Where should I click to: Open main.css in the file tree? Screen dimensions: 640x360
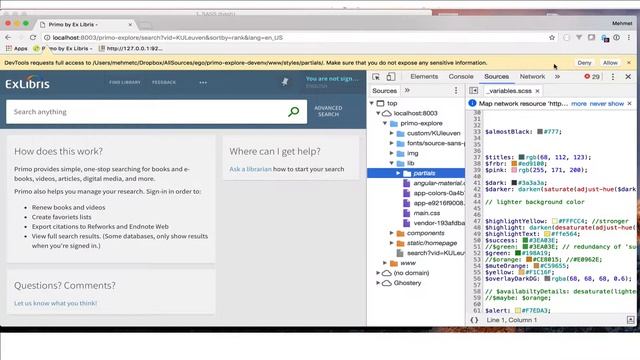[x=427, y=213]
